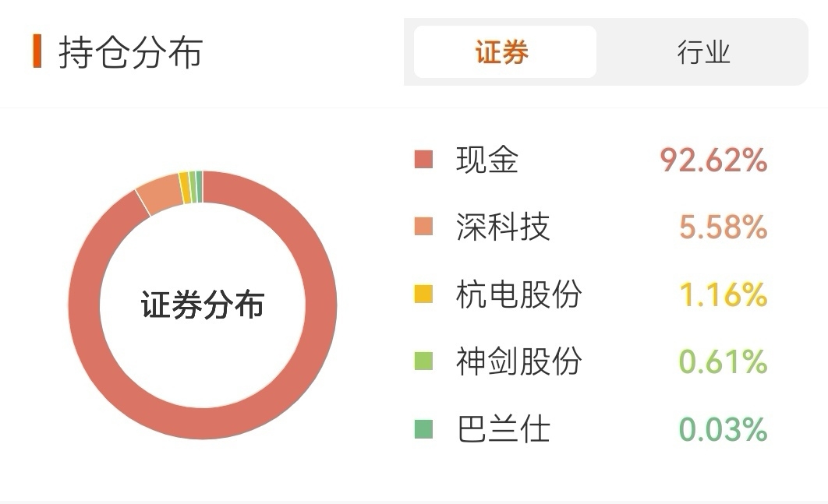Select the 现金 legend label

487,160
